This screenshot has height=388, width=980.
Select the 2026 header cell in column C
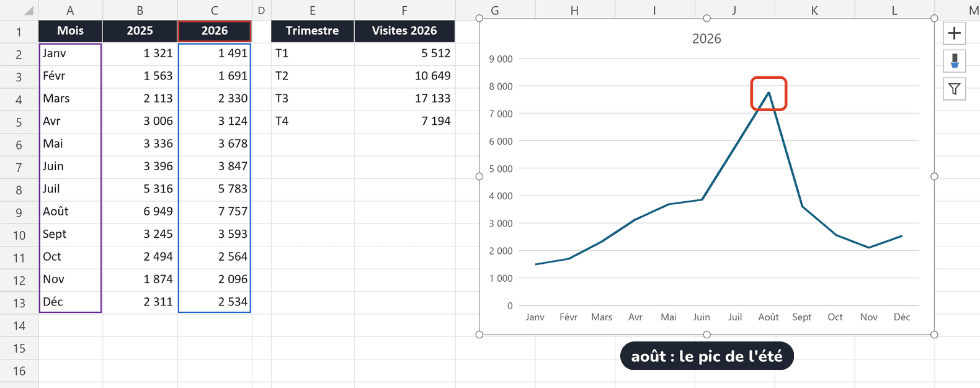[215, 31]
